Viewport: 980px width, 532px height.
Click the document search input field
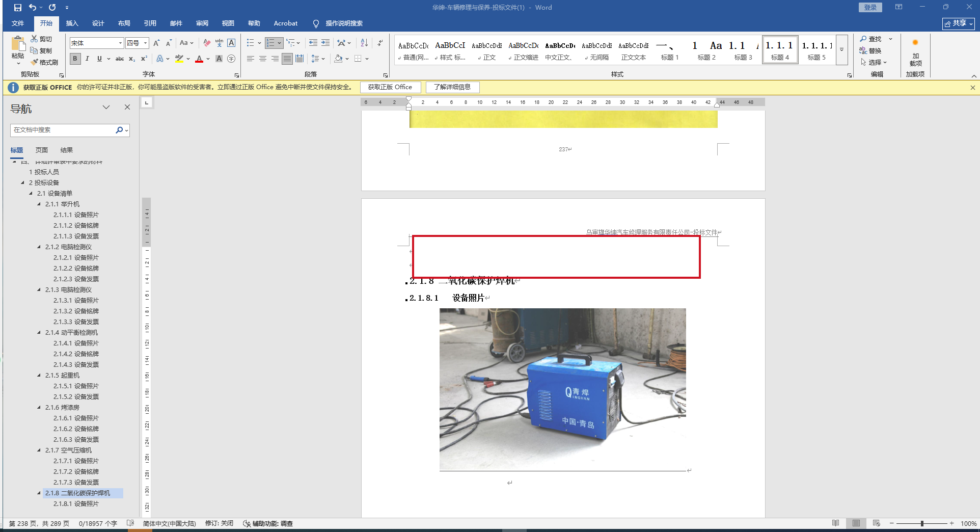62,130
